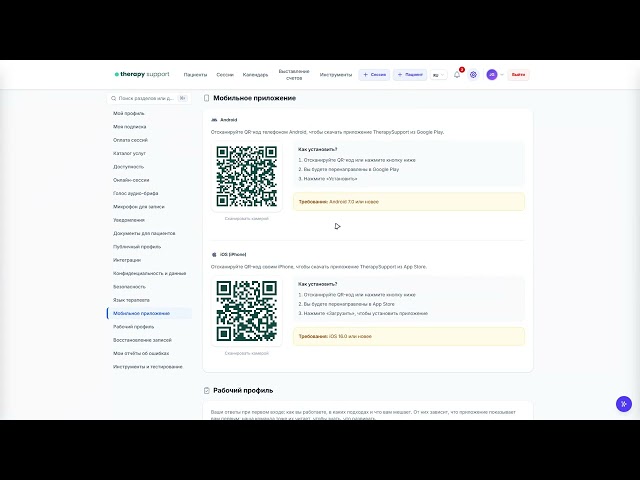
Task: Click the Android QR code image
Action: [x=247, y=176]
